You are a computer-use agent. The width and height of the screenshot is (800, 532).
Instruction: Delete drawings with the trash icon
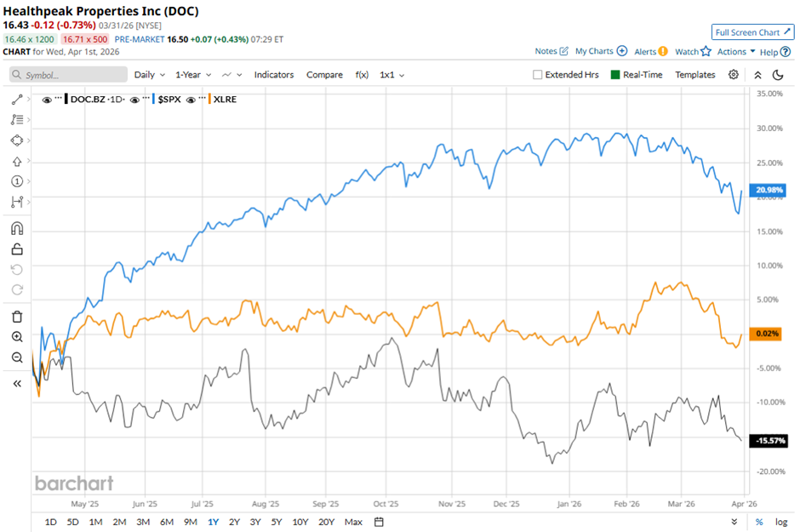click(x=17, y=317)
